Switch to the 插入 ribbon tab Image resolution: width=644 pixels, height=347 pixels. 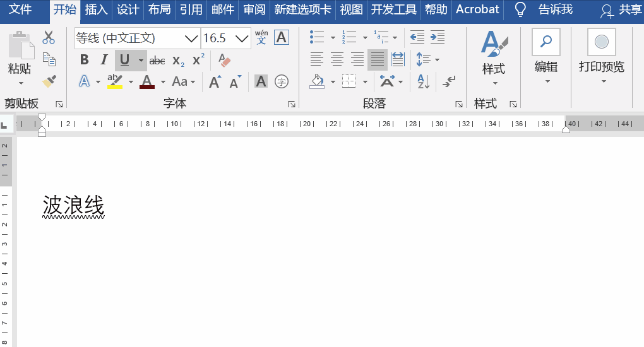[96, 9]
